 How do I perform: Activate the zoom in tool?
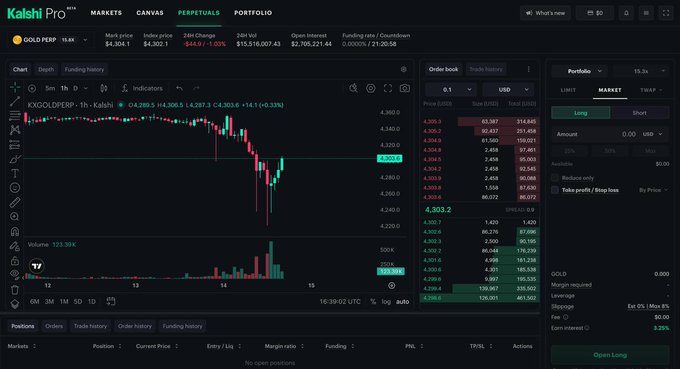15,216
